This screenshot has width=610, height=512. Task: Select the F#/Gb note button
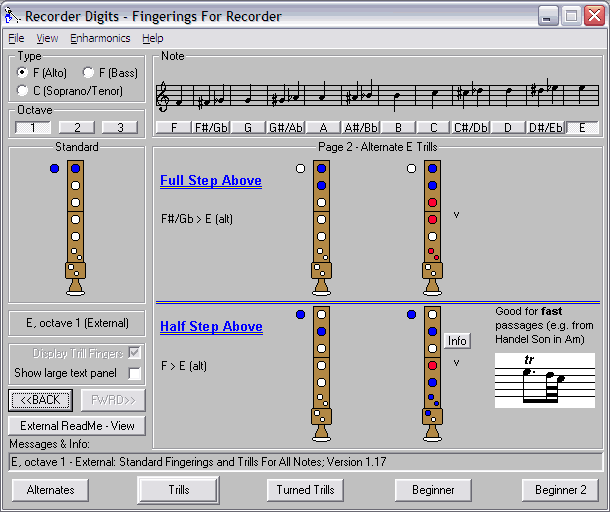(x=211, y=128)
